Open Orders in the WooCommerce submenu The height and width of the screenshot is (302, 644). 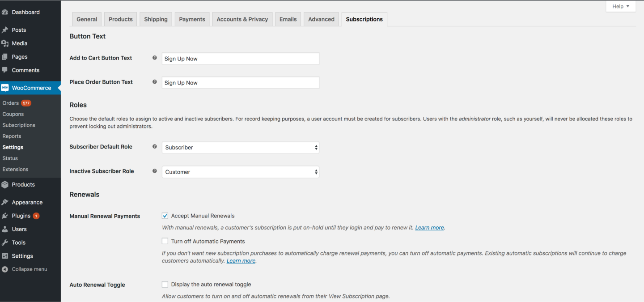point(11,103)
